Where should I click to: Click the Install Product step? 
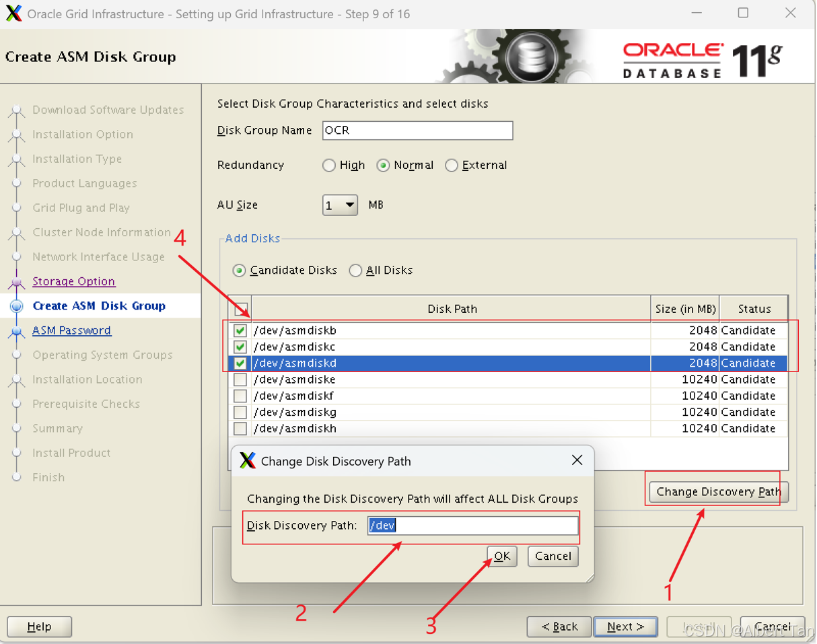(71, 453)
